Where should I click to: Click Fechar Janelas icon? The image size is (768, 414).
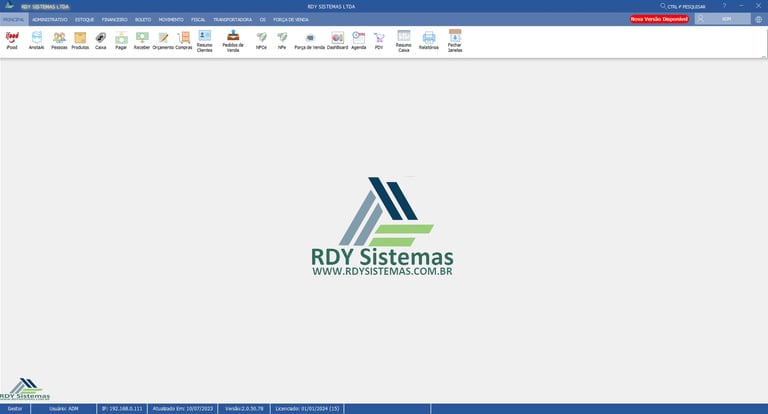455,41
